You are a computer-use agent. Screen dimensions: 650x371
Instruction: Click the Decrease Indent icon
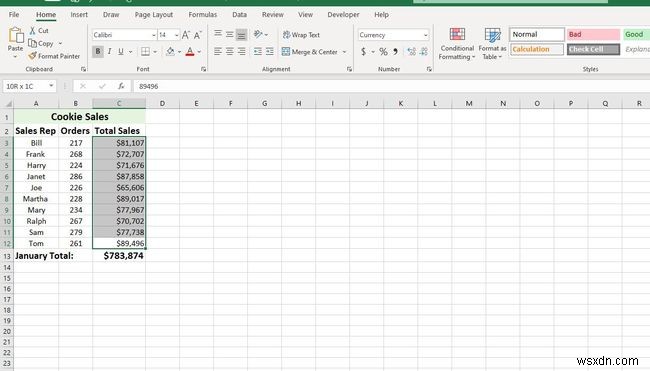pos(258,51)
